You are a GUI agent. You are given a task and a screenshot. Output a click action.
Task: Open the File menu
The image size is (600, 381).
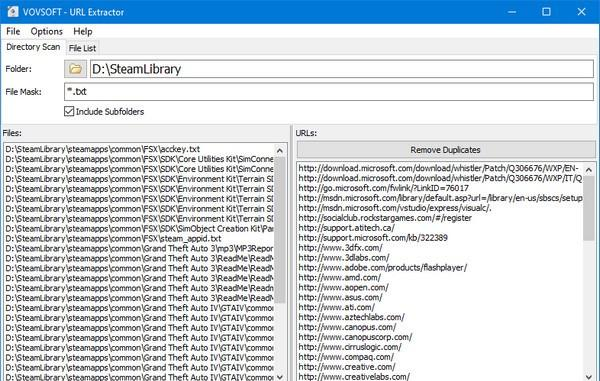click(13, 31)
